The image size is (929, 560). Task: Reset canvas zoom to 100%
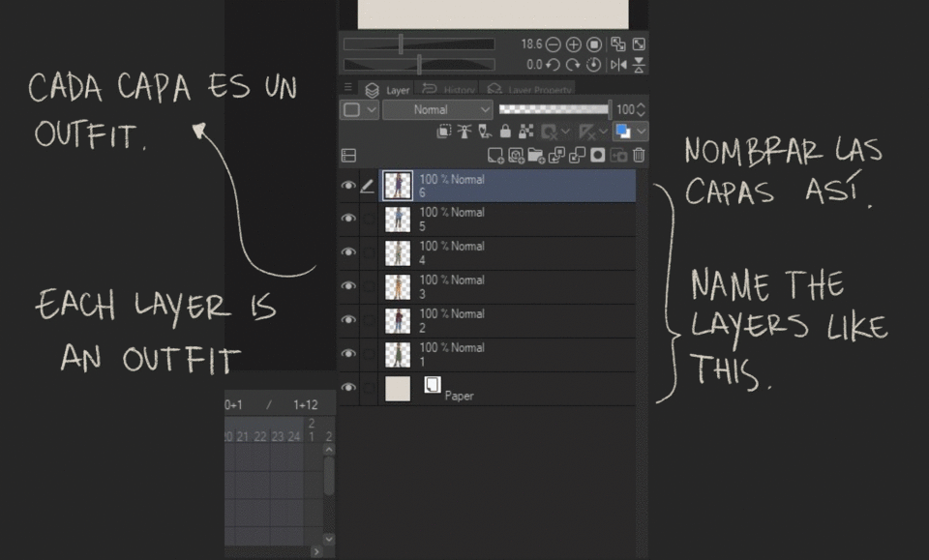coord(594,44)
